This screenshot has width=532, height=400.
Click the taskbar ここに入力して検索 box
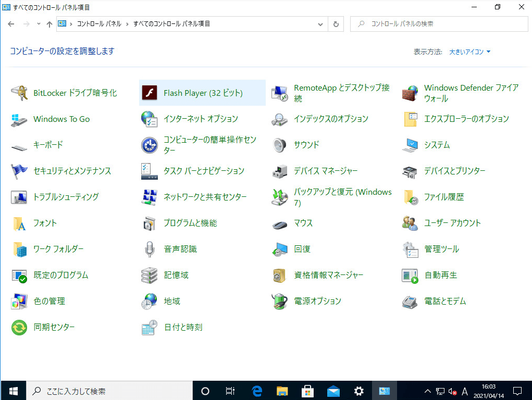[109, 391]
